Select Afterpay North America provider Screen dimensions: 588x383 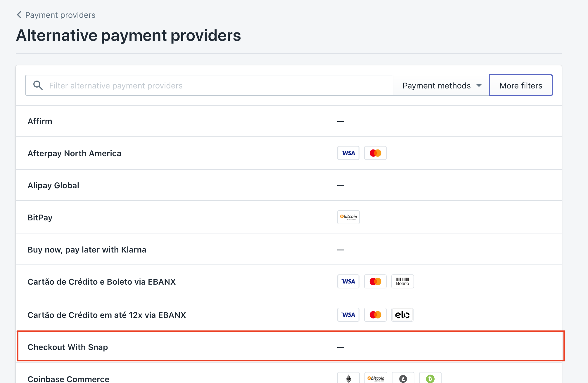289,153
